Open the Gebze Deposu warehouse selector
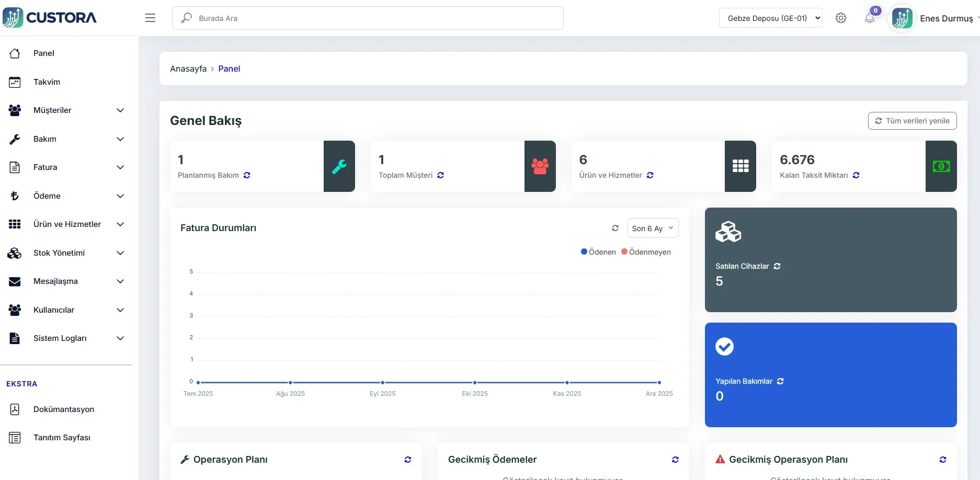This screenshot has width=980, height=480. 770,18
